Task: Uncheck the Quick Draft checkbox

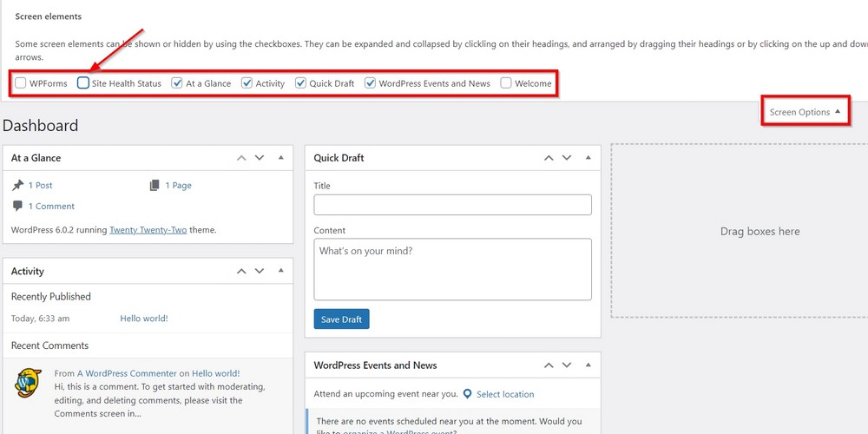Action: pyautogui.click(x=300, y=83)
